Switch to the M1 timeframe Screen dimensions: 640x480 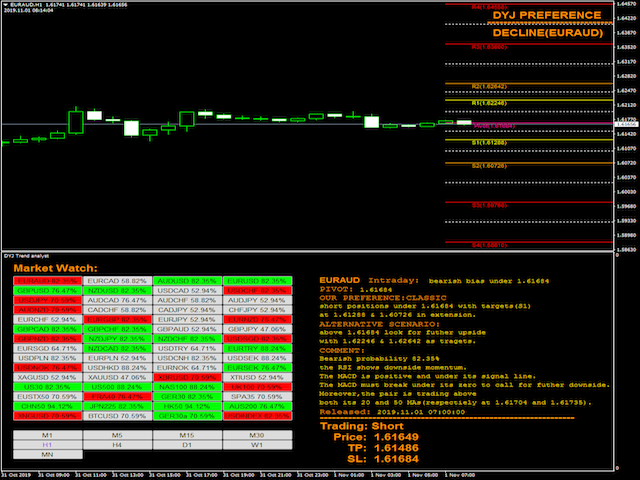(x=46, y=436)
